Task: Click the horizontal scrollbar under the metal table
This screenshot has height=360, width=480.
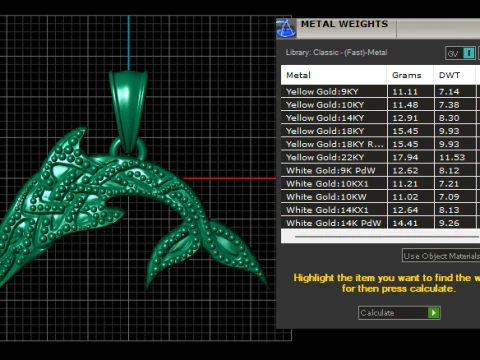Action: coord(387,237)
